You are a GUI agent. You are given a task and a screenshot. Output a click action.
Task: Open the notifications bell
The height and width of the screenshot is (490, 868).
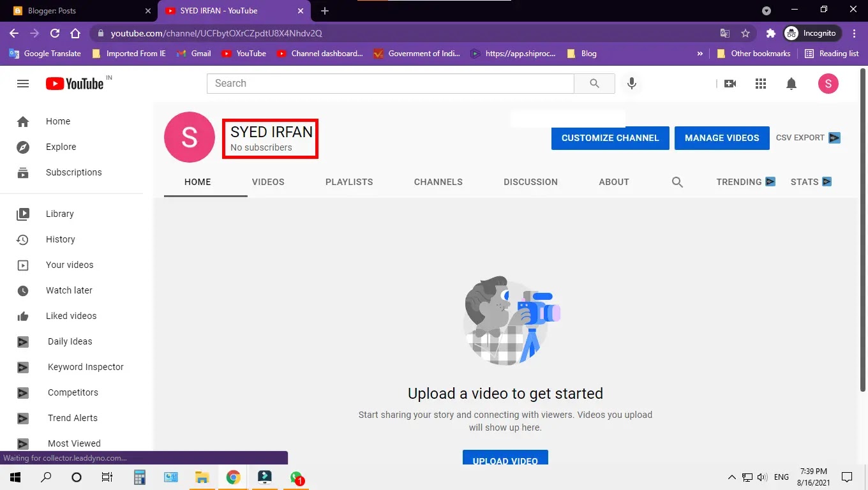[791, 84]
